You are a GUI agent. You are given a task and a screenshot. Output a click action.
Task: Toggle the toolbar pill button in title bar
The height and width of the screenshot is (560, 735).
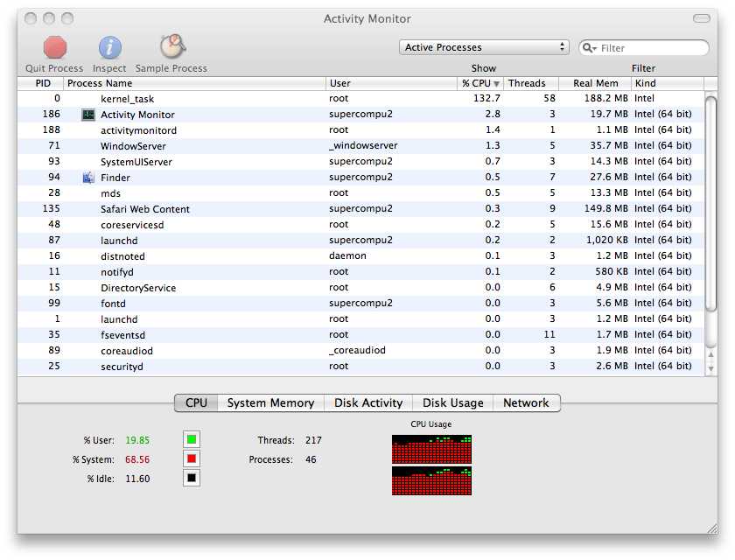701,18
